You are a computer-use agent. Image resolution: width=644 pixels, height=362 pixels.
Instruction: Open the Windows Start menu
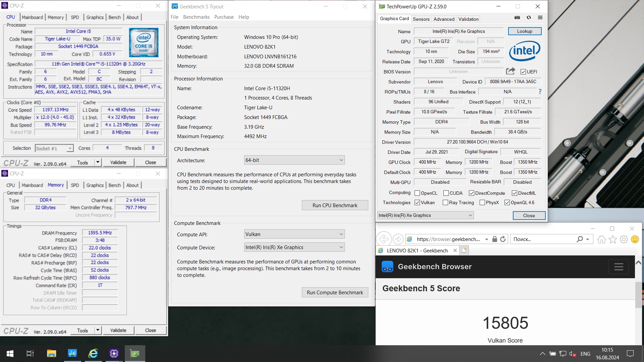(x=10, y=354)
